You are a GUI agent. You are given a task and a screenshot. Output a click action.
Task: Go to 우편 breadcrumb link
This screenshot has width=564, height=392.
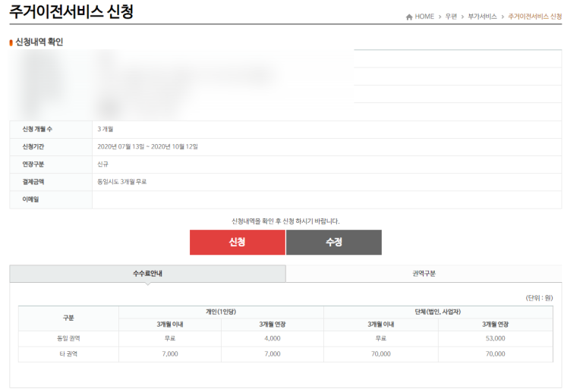tap(451, 17)
